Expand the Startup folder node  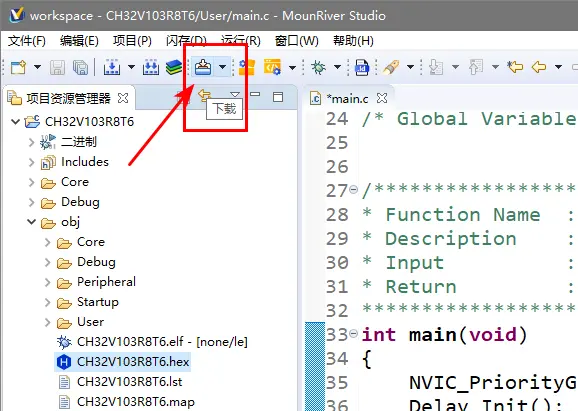tap(48, 302)
